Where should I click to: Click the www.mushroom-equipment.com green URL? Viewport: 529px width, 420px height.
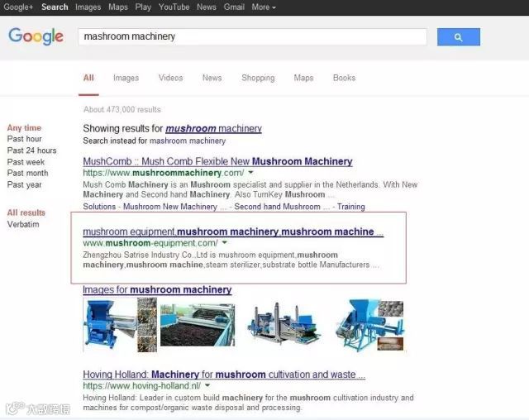point(150,243)
